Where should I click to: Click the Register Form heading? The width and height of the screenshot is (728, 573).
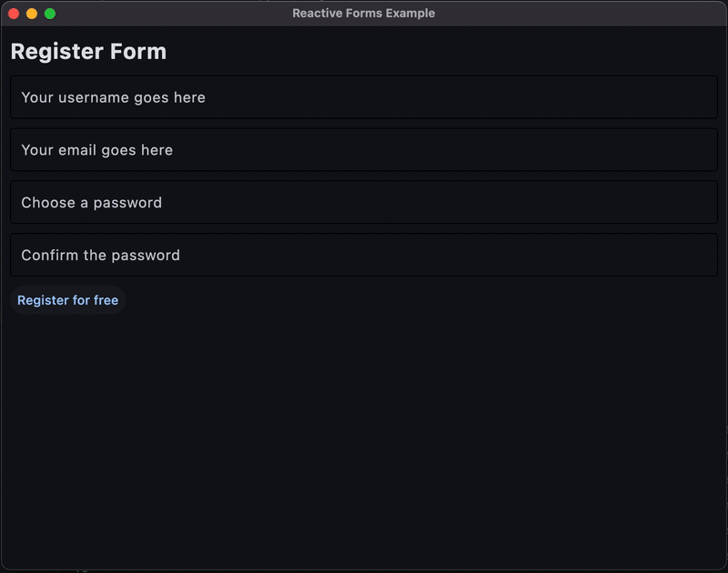(x=88, y=52)
